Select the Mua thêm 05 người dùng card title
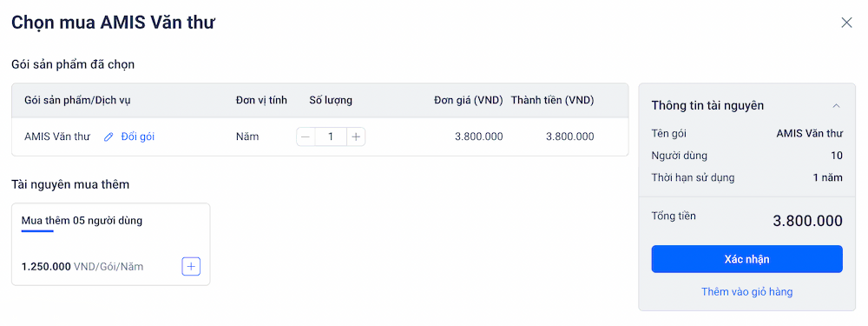The width and height of the screenshot is (868, 326). click(x=82, y=221)
